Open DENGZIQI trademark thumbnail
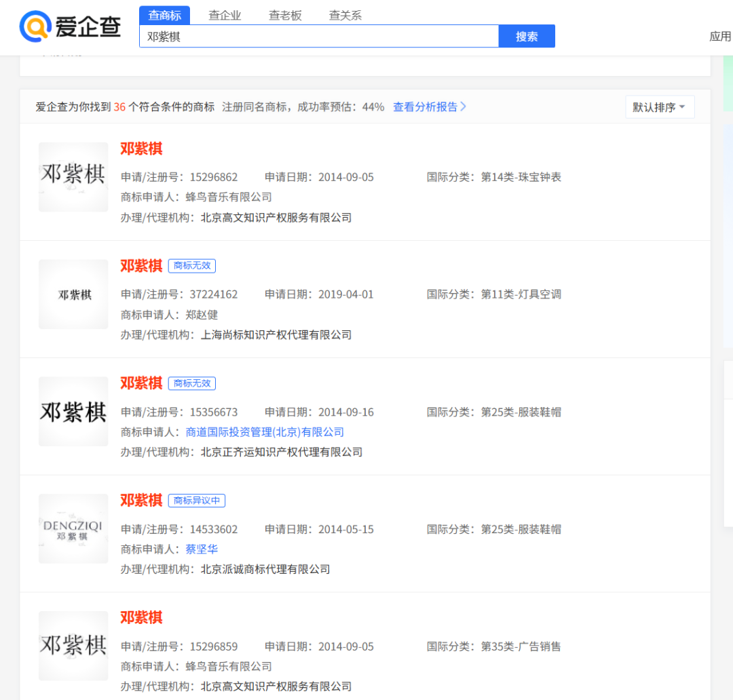 click(73, 528)
